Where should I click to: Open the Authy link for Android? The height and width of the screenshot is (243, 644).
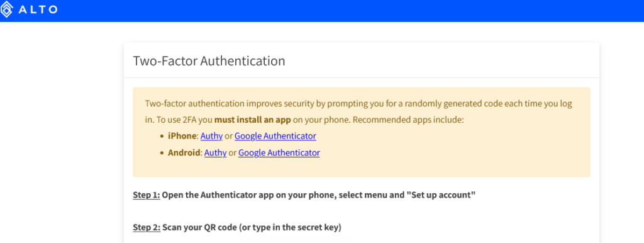215,152
